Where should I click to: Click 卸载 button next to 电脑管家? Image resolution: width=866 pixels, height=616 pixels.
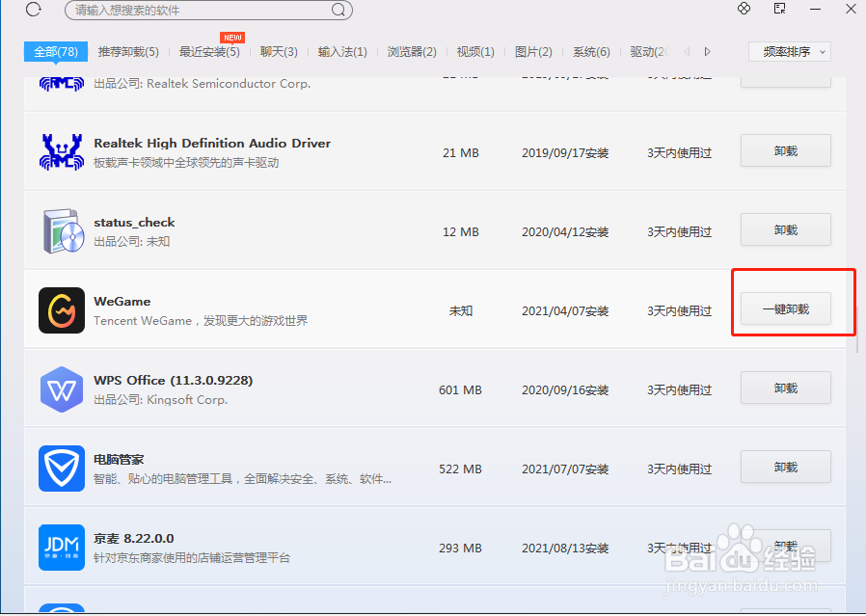pos(785,467)
